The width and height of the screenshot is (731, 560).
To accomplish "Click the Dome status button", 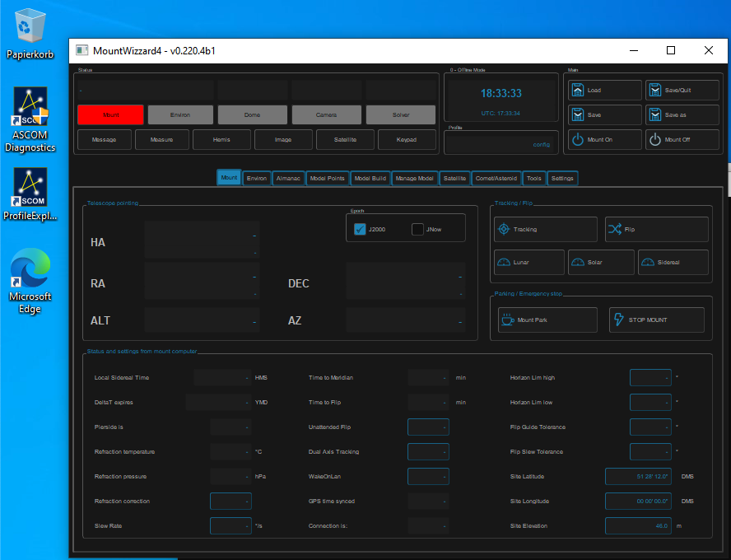I will [252, 114].
